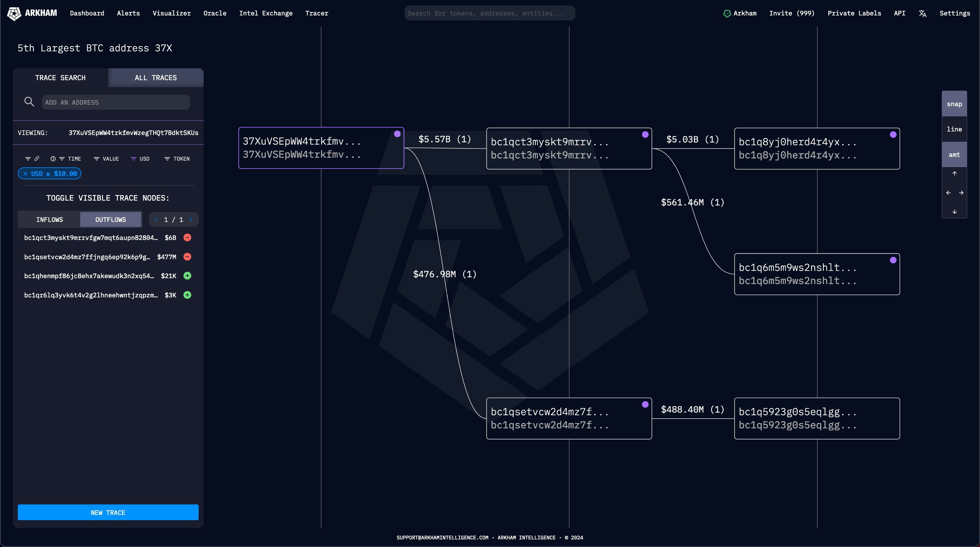Screen dimensions: 980x547
Task: Remove the USD ≥ $10.00 filter chip
Action: pyautogui.click(x=25, y=174)
